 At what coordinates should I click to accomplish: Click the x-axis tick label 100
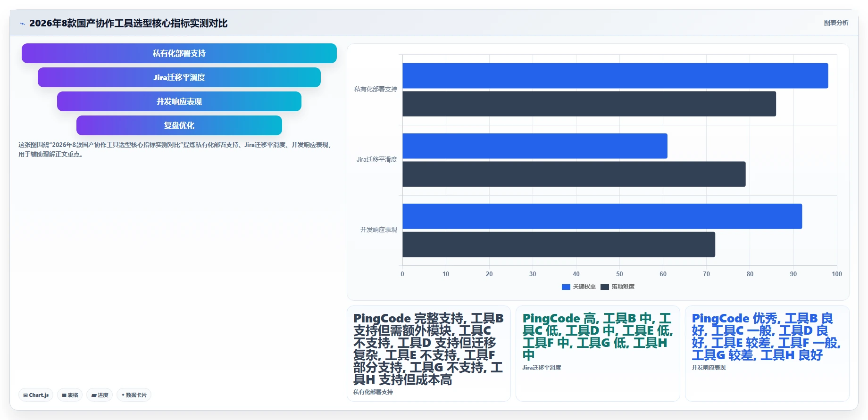[837, 274]
